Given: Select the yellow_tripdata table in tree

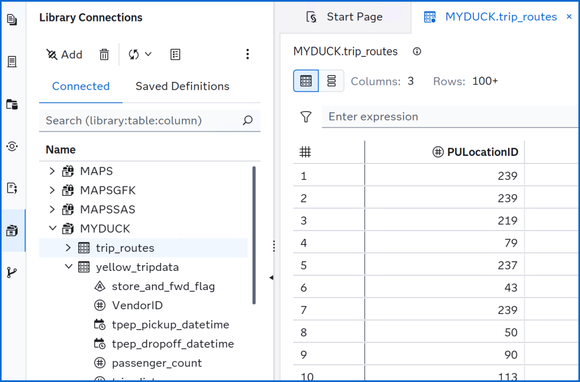Looking at the screenshot, I should (144, 267).
